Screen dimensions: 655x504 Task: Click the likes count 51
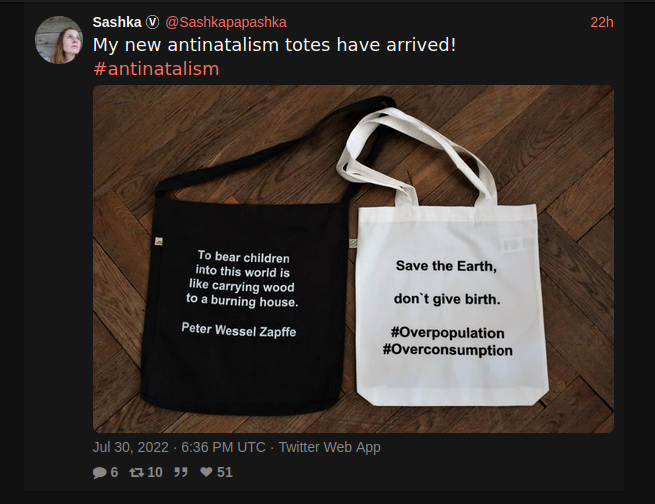pyautogui.click(x=225, y=472)
